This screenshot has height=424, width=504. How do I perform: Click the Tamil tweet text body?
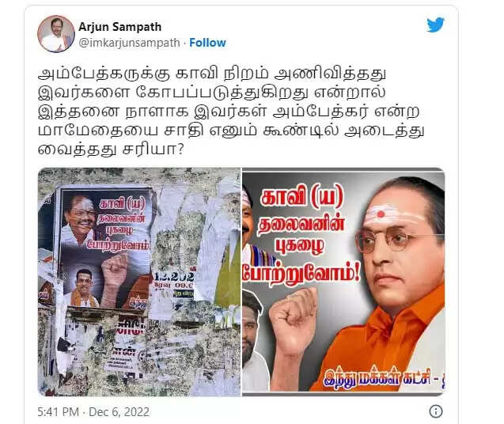pyautogui.click(x=231, y=112)
